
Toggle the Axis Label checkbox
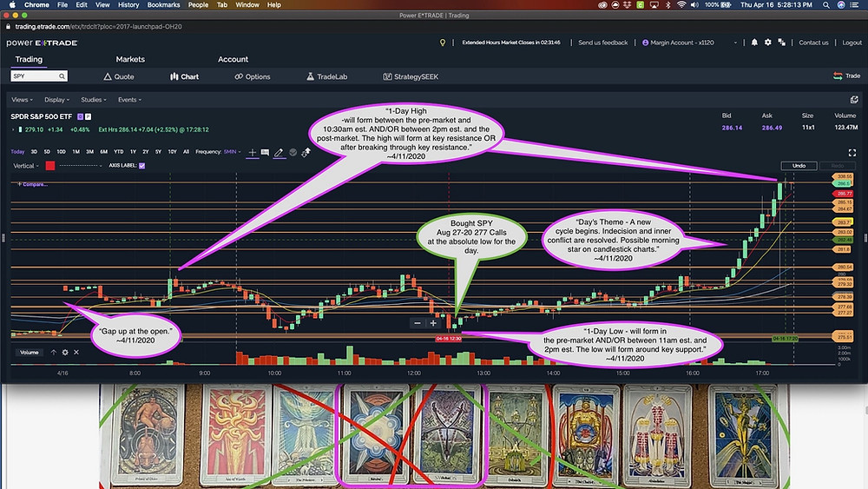(142, 166)
